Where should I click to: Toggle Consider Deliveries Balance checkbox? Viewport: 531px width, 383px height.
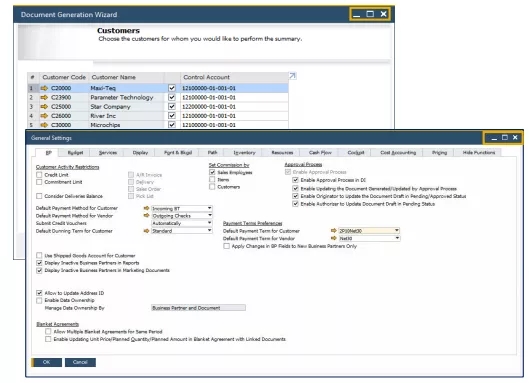point(39,196)
